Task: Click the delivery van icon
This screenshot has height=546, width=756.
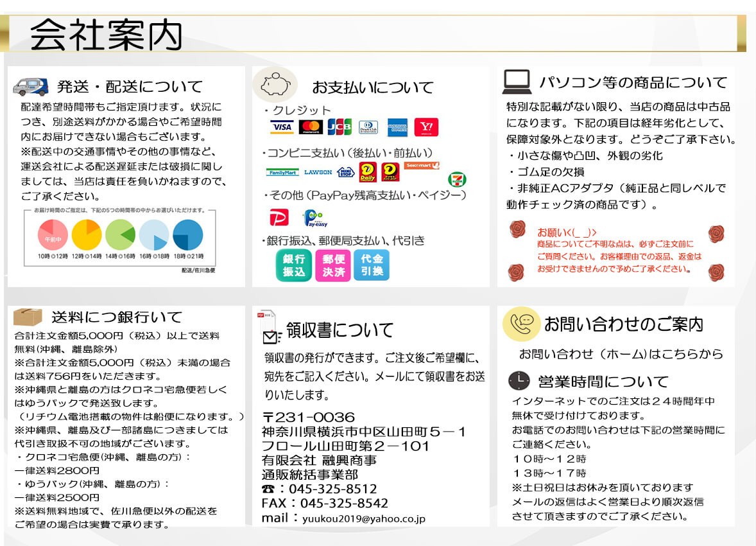Action: point(30,87)
